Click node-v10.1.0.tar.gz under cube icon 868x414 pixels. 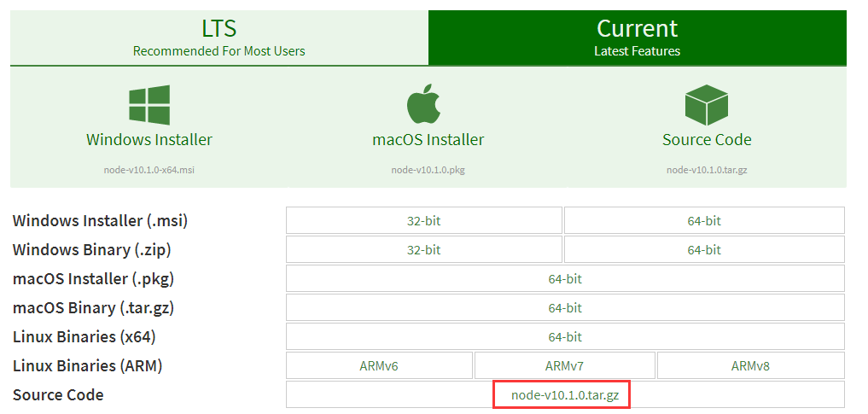click(707, 170)
